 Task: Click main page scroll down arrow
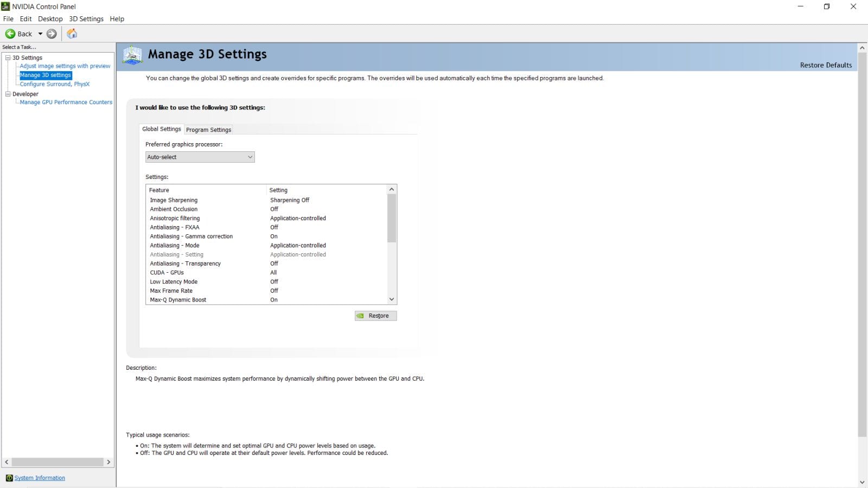[x=862, y=482]
